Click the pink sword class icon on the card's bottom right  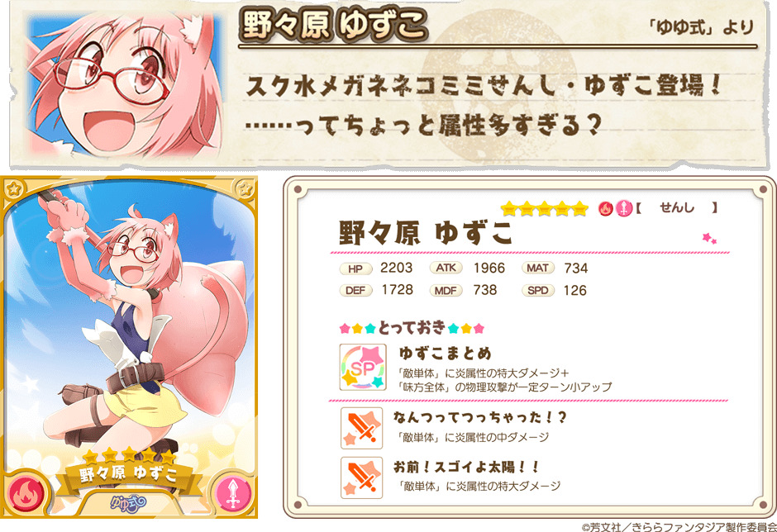pyautogui.click(x=232, y=495)
